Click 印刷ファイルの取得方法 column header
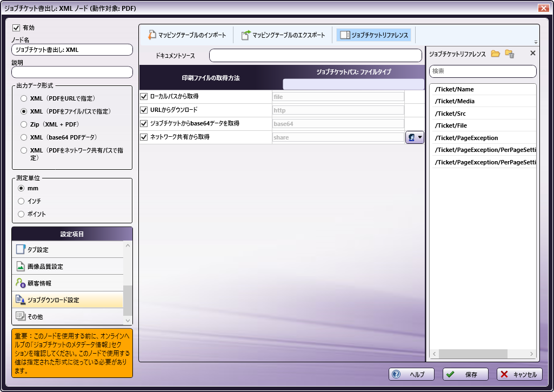The width and height of the screenshot is (554, 392). coord(211,78)
